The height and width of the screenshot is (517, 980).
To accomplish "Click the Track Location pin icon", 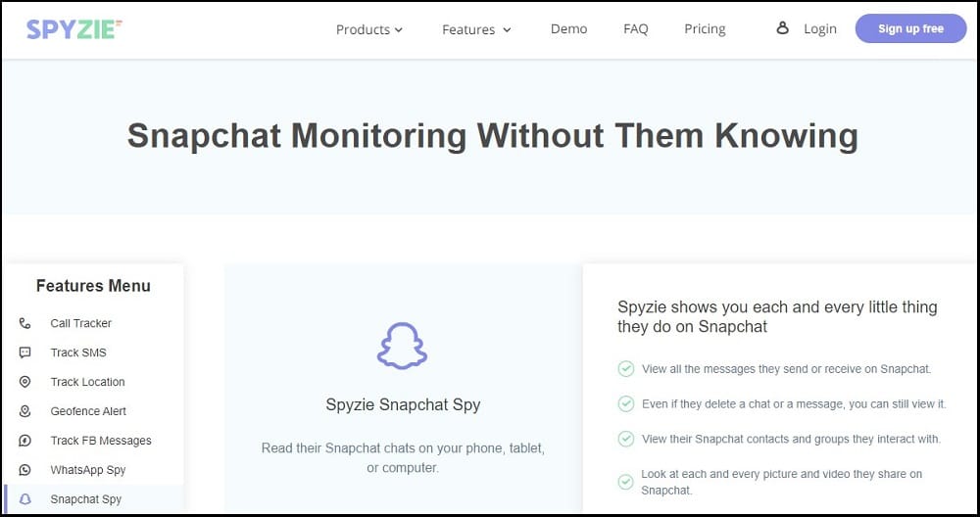I will coord(25,382).
